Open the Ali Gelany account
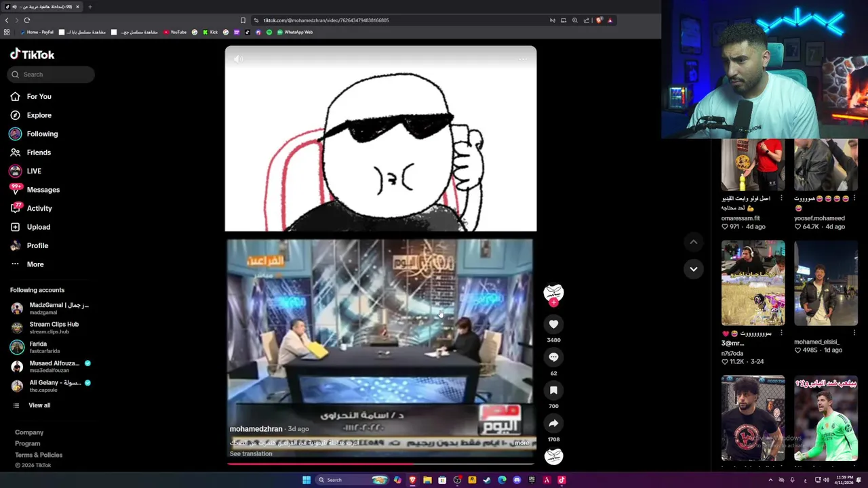The image size is (868, 488). (x=51, y=386)
